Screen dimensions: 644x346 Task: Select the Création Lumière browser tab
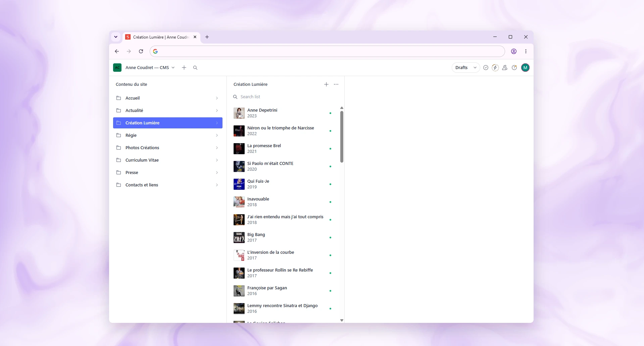click(x=161, y=37)
